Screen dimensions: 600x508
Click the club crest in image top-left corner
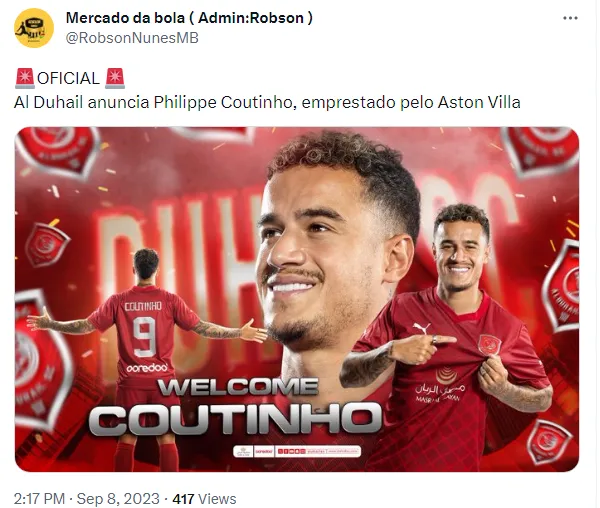(x=57, y=149)
